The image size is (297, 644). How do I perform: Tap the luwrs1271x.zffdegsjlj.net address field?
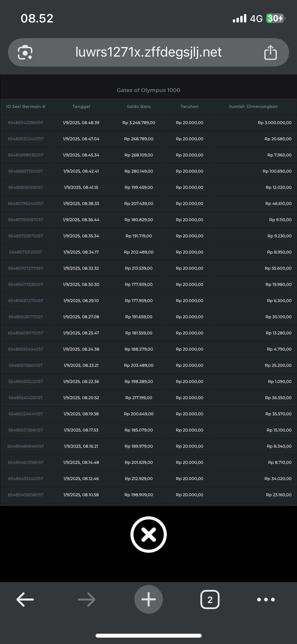pyautogui.click(x=148, y=52)
